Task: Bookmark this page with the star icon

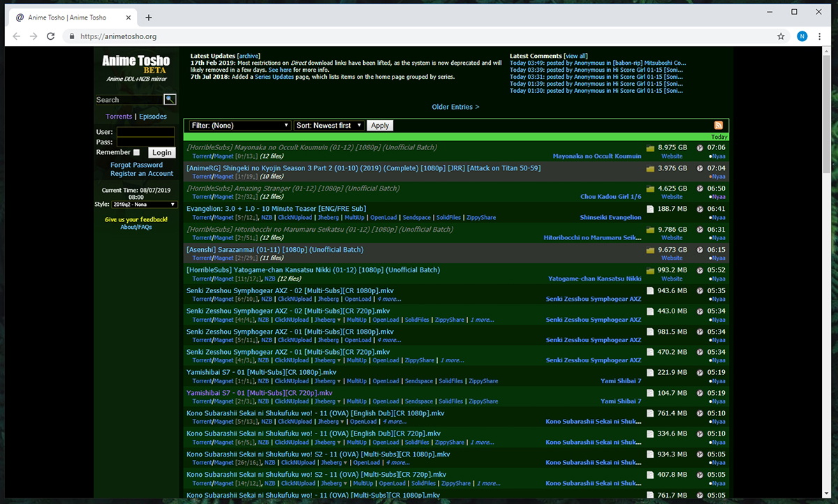Action: [x=781, y=36]
